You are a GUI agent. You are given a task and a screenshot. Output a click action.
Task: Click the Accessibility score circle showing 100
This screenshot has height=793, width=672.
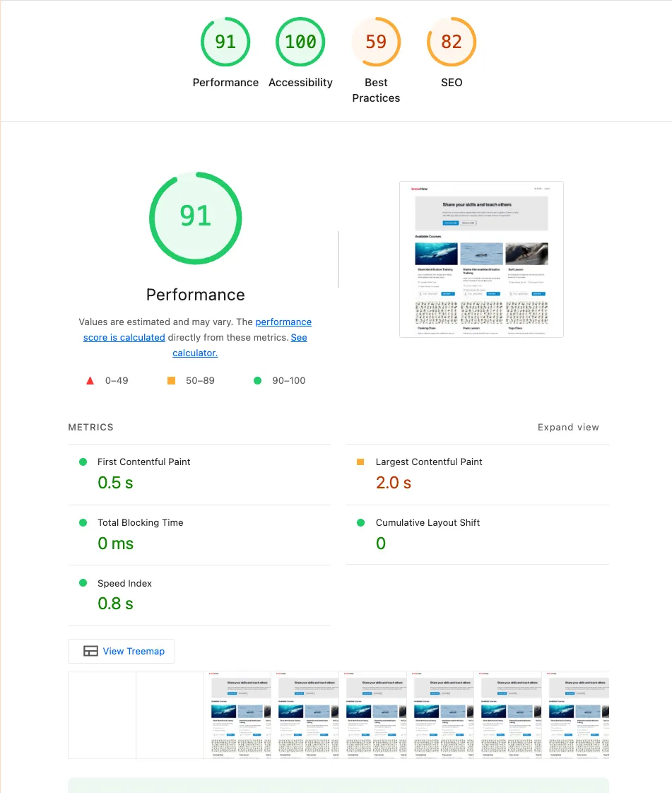[300, 42]
